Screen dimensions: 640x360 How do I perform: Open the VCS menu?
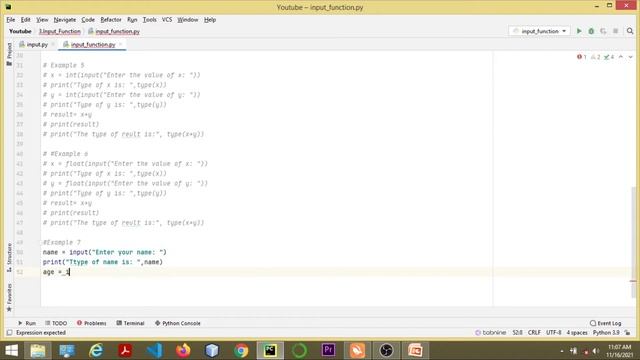[x=167, y=20]
